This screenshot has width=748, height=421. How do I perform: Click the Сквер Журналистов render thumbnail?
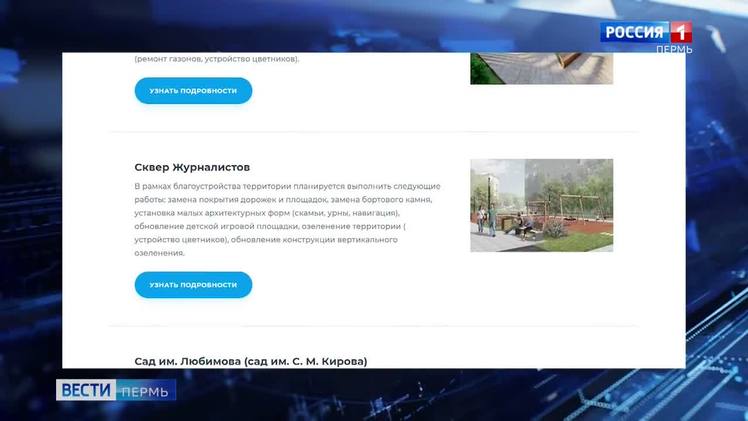point(541,205)
